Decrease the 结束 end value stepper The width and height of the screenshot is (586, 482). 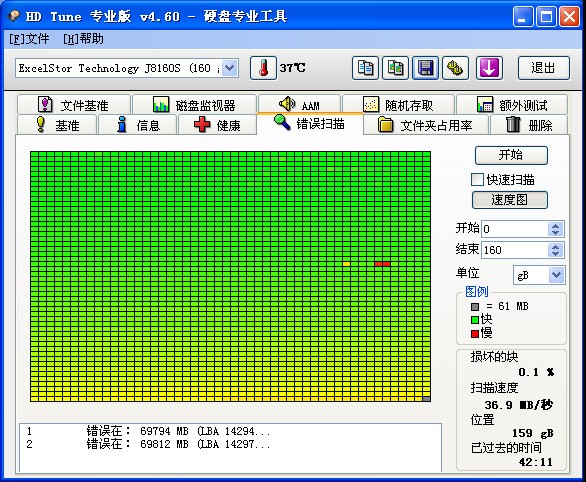(x=555, y=253)
